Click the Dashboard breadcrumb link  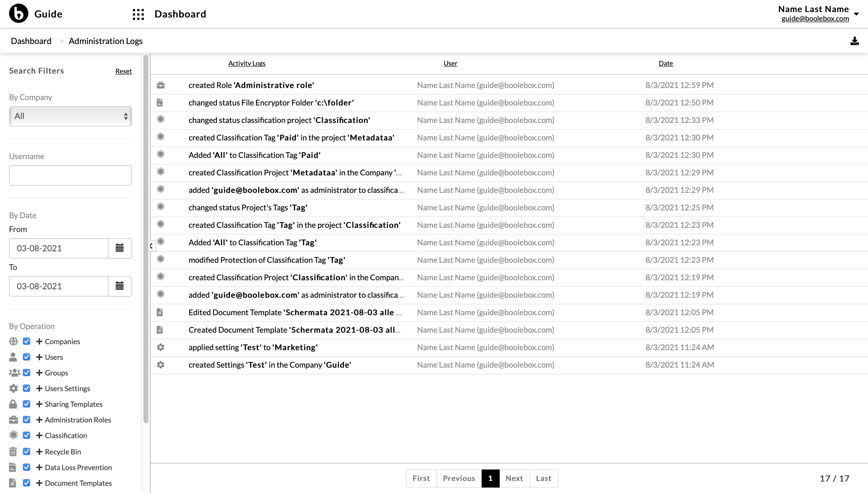pos(31,41)
